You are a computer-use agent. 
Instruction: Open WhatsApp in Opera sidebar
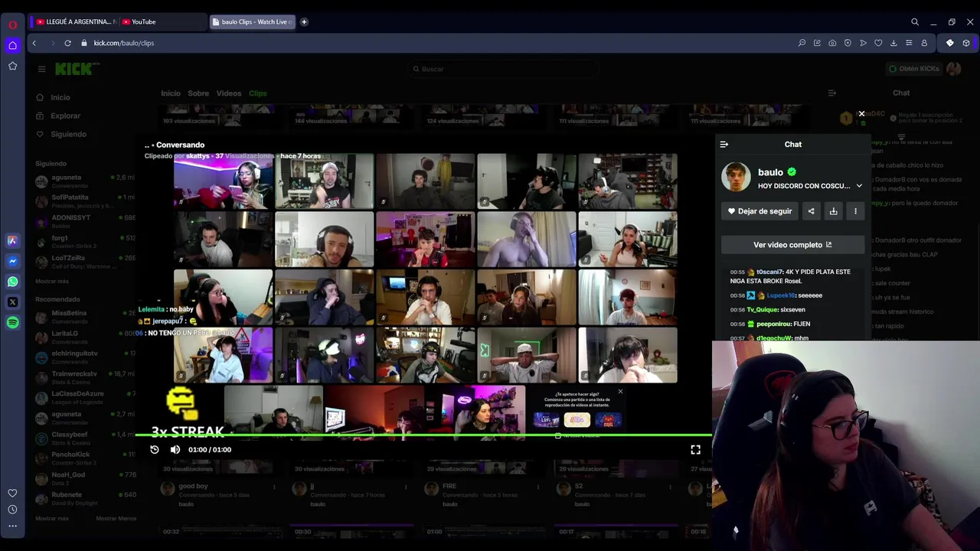(x=12, y=282)
